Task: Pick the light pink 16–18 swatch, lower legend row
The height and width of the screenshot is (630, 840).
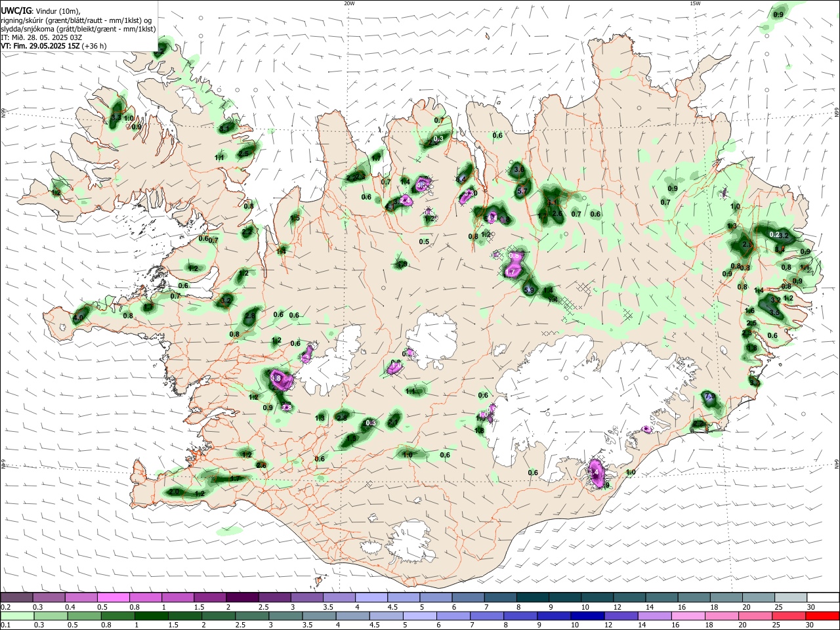Action: click(x=688, y=616)
